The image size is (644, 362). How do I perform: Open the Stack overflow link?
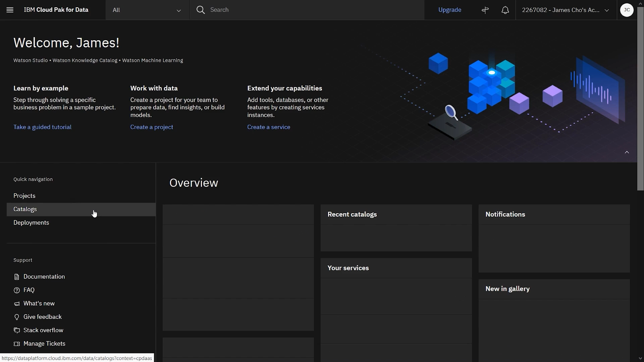[x=43, y=330]
